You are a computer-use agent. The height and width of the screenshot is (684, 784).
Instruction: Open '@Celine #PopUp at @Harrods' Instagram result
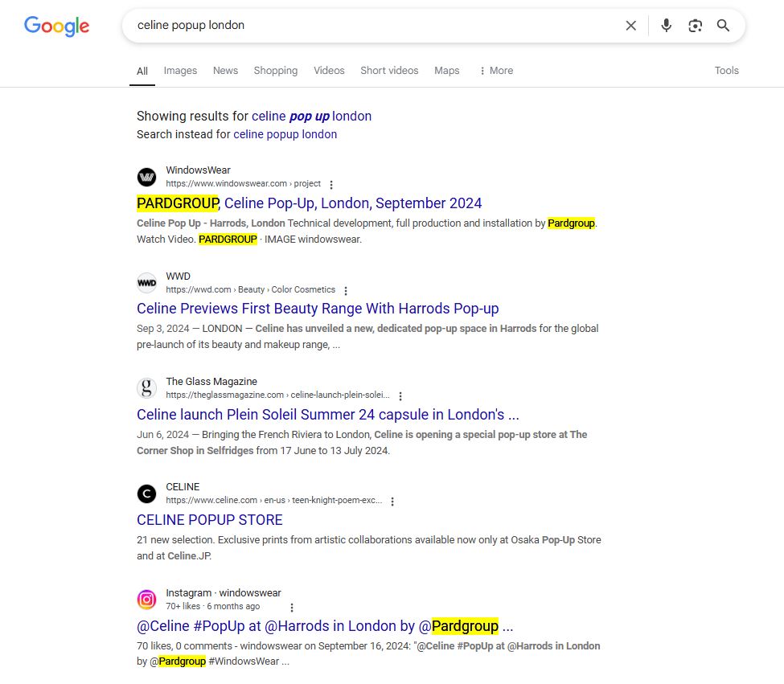(x=325, y=626)
